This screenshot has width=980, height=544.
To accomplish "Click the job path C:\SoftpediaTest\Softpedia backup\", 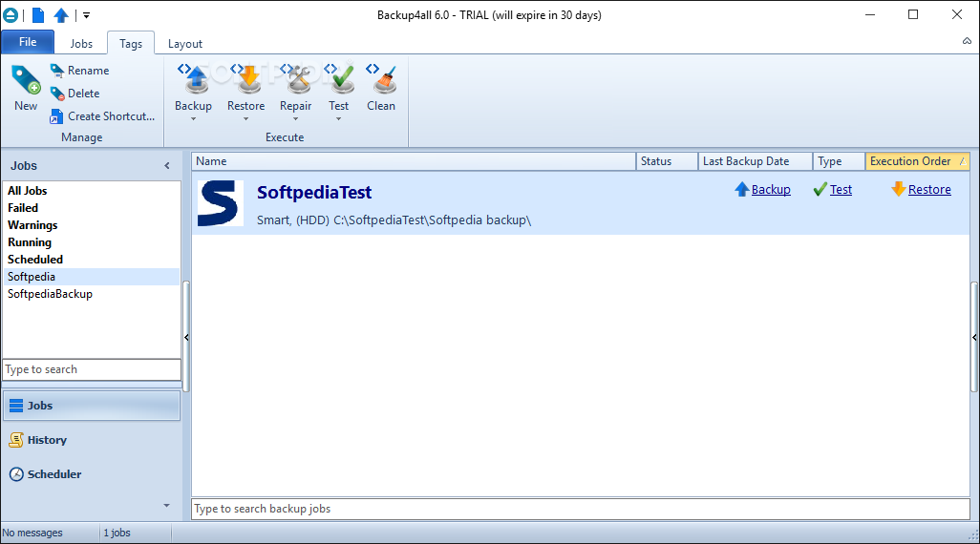I will [433, 220].
